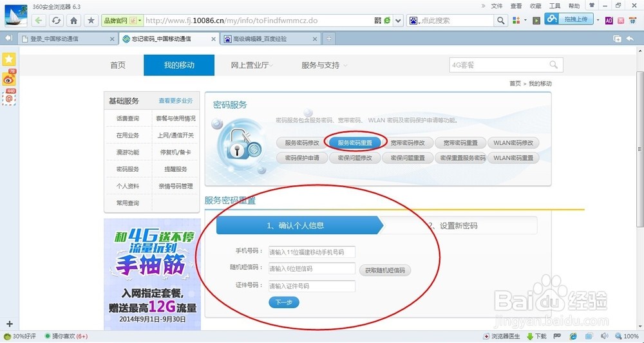Open the 4G promotion banner image
The width and height of the screenshot is (644, 343).
point(153,274)
